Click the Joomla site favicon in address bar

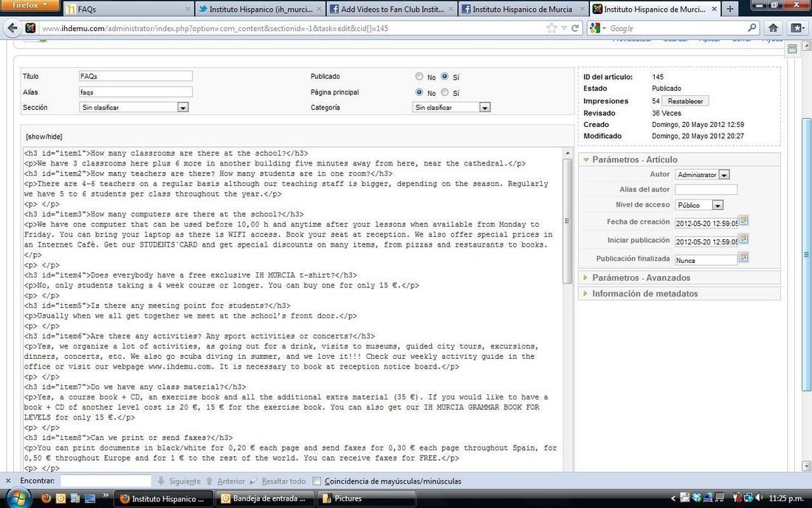click(30, 28)
